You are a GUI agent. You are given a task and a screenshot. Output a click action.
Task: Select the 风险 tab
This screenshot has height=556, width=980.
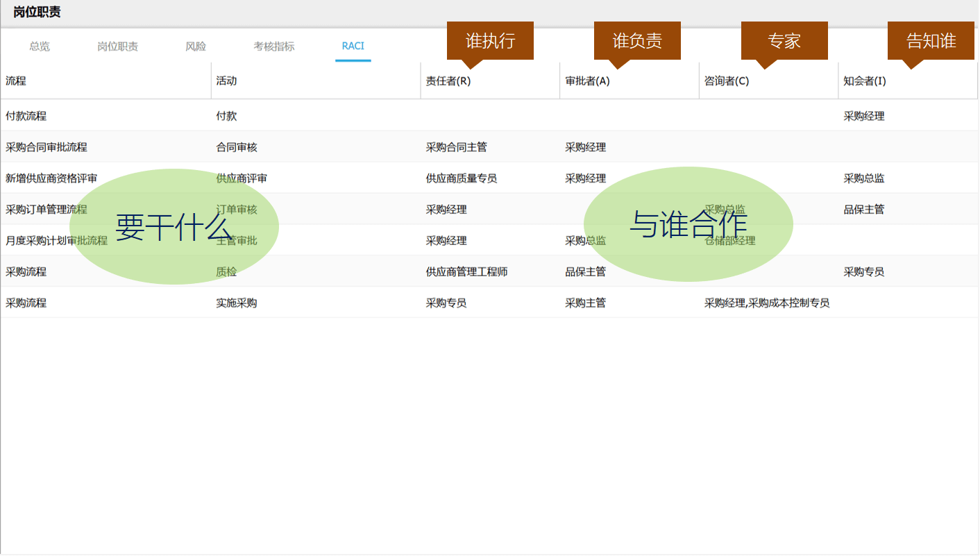196,47
